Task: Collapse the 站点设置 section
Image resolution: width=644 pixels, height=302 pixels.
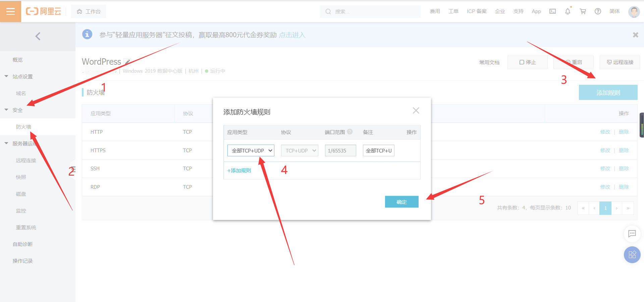Action: pyautogui.click(x=22, y=77)
